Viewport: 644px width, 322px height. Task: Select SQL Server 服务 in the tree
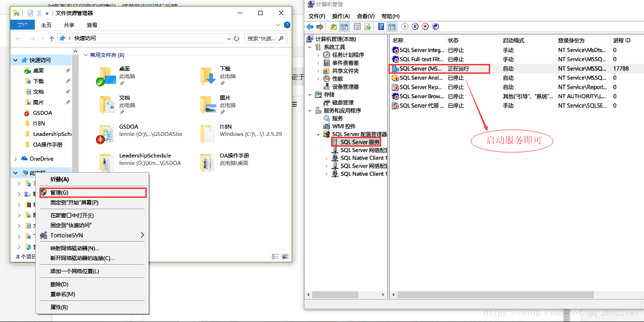[x=360, y=142]
